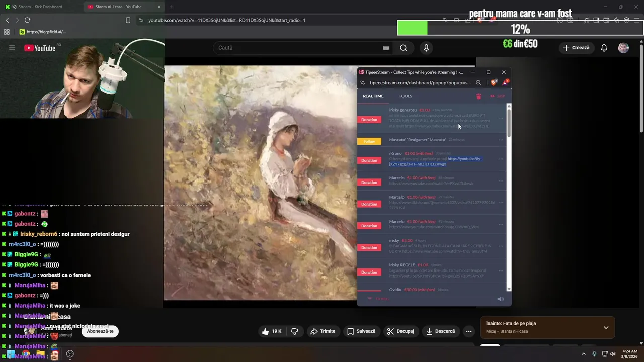Open the highlighted youtu.be link from iKrono

(436, 161)
